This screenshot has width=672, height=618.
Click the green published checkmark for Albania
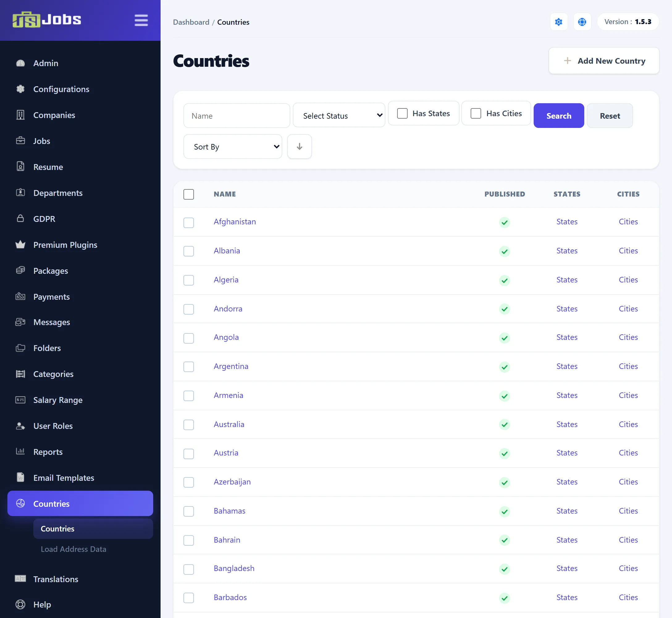[x=505, y=251]
